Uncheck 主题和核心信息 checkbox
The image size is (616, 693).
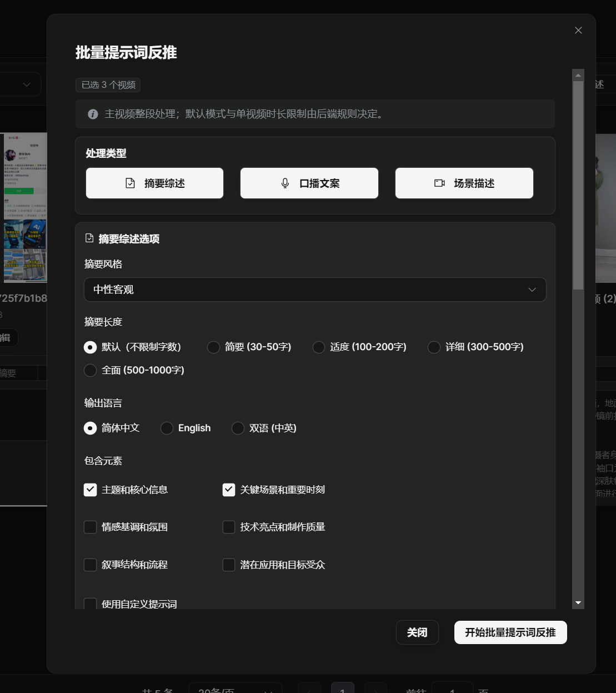pyautogui.click(x=90, y=490)
